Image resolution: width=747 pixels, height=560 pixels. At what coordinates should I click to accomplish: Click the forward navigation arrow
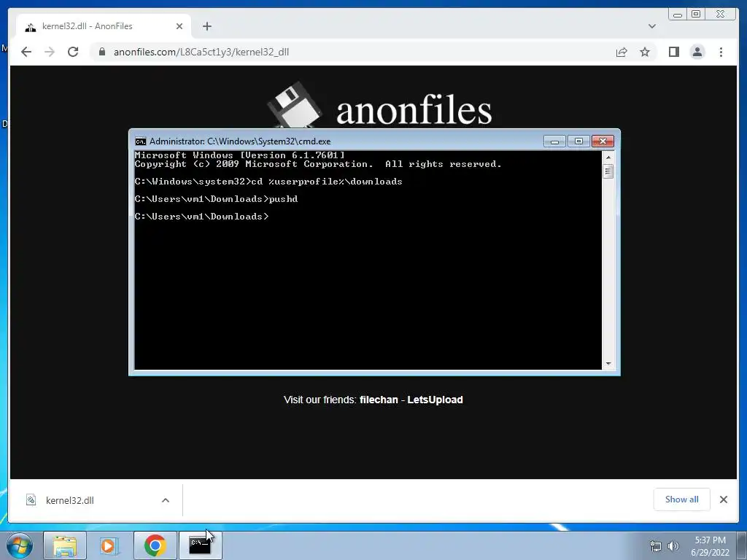[x=50, y=52]
